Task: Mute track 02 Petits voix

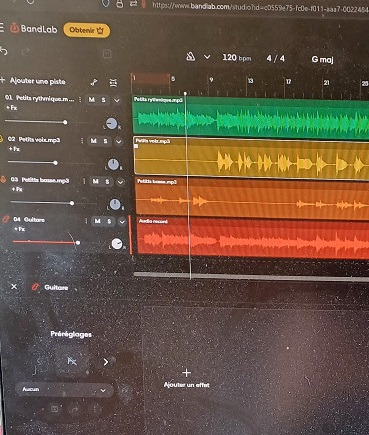Action: (94, 141)
